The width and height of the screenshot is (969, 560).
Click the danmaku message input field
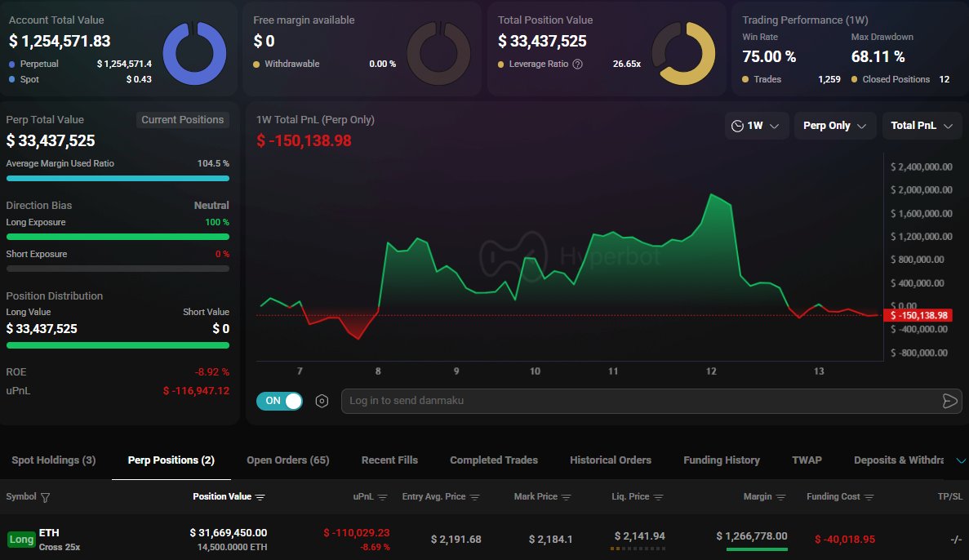637,401
